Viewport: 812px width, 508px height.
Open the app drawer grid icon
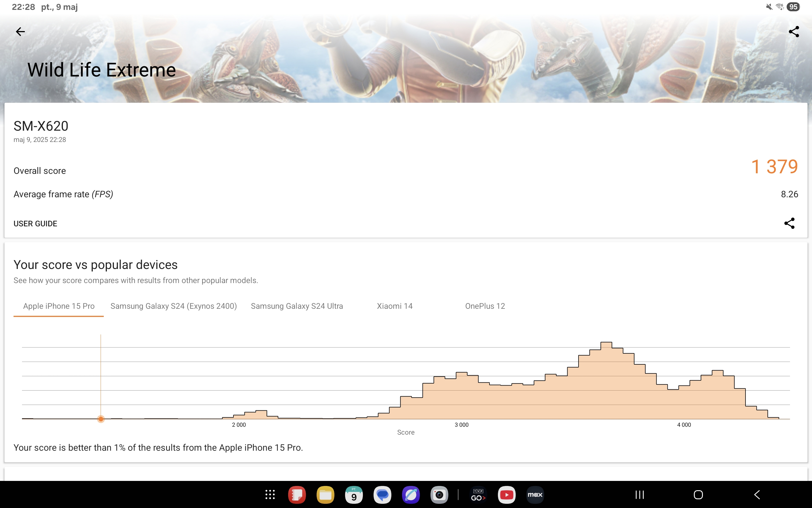tap(270, 494)
